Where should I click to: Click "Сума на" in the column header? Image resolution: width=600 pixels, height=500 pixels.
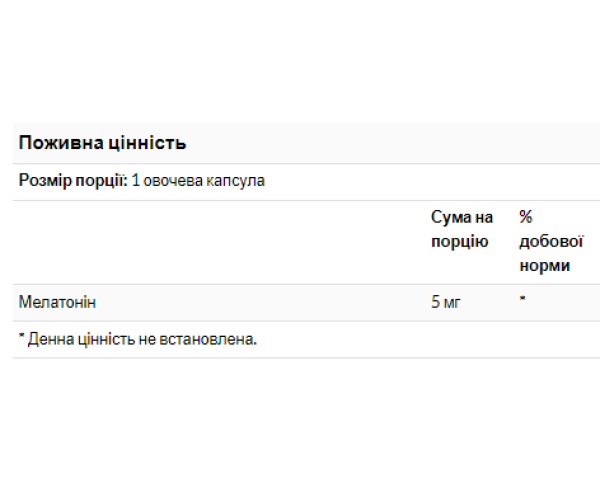coord(462,217)
